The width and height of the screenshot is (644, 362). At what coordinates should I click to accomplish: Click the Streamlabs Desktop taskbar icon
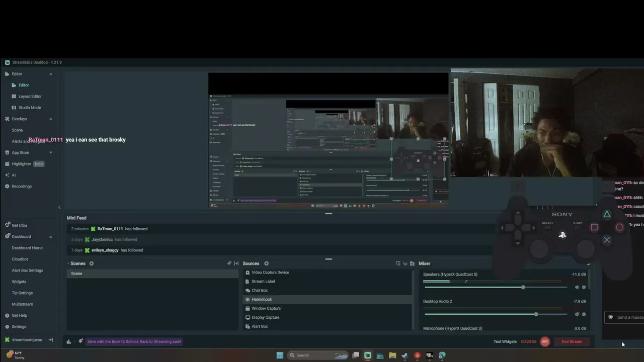click(368, 355)
